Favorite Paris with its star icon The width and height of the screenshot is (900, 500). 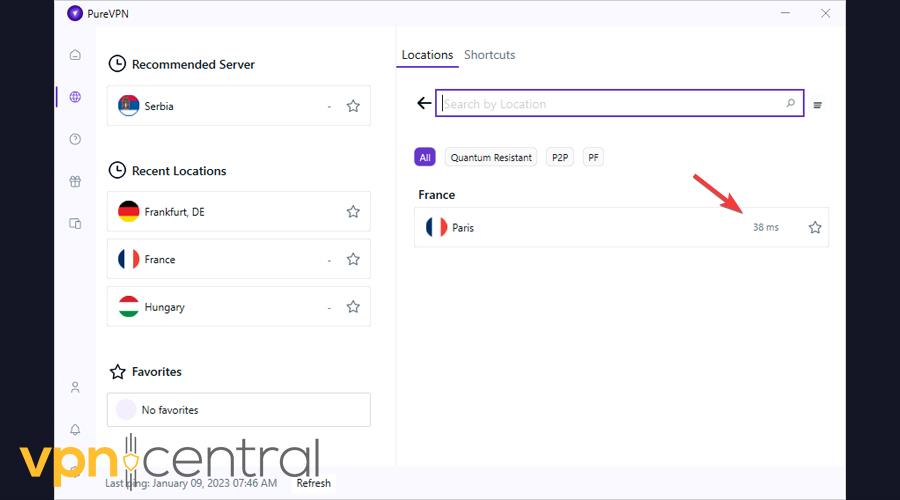[815, 227]
